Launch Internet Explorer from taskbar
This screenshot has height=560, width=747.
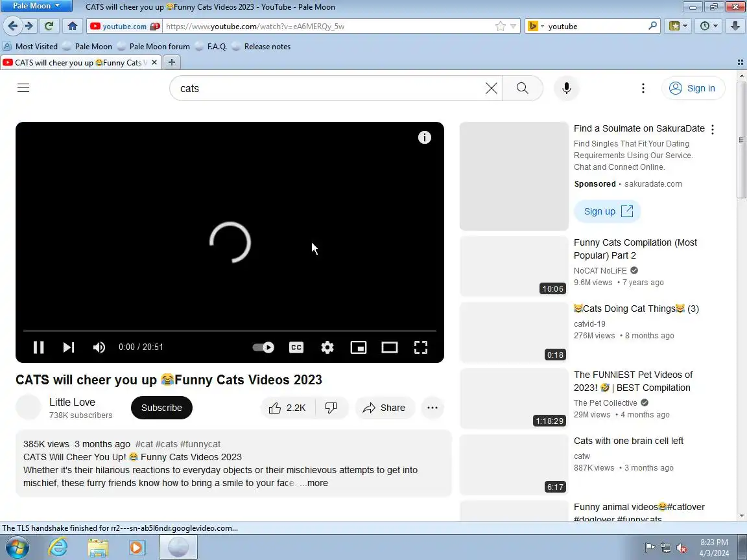click(x=58, y=548)
